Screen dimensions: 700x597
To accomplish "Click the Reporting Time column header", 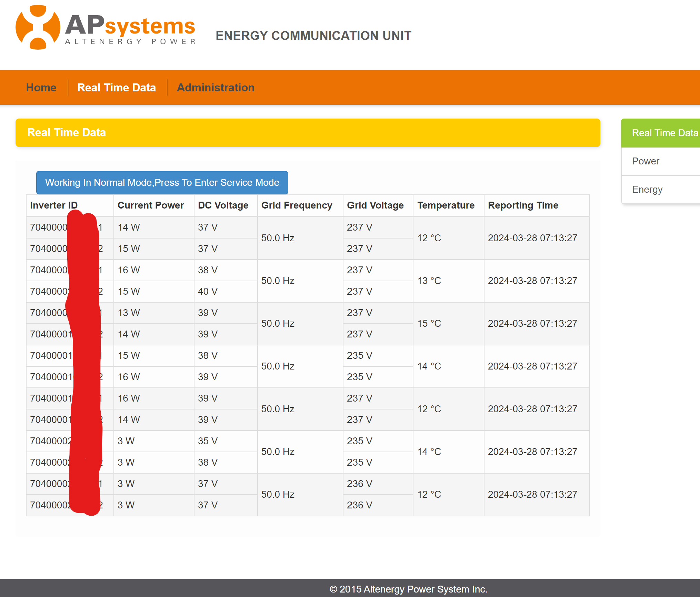I will [x=523, y=205].
